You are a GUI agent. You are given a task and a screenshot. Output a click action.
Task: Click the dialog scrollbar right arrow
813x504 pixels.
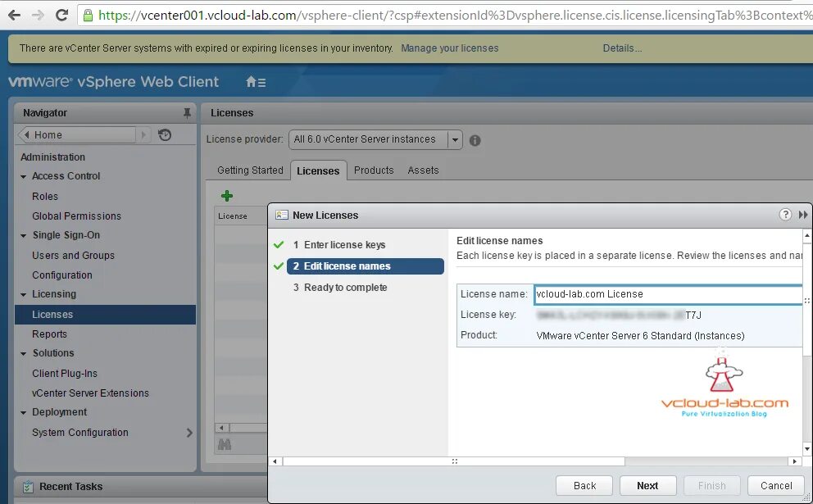[794, 461]
